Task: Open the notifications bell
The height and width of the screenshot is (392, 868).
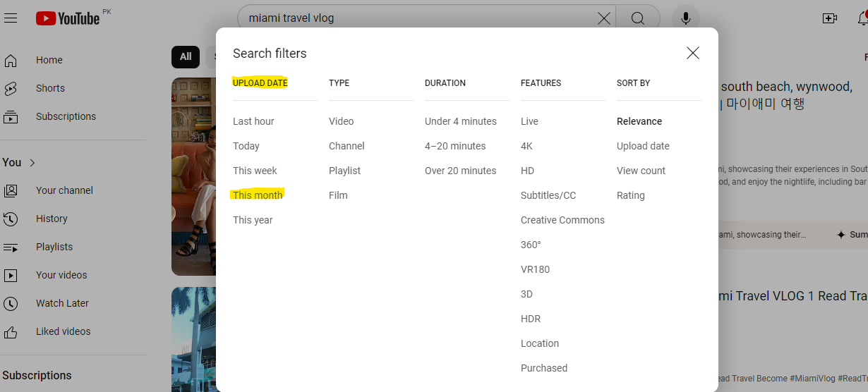Action: [x=862, y=18]
